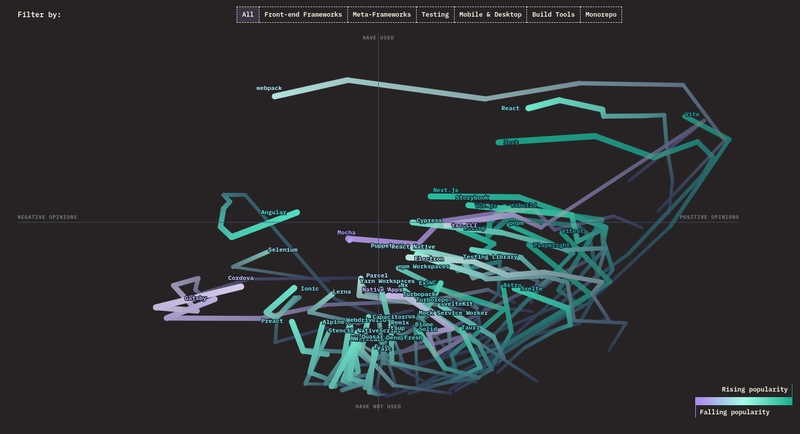Click the Jest label
Image resolution: width=800 pixels, height=434 pixels.
pos(511,142)
